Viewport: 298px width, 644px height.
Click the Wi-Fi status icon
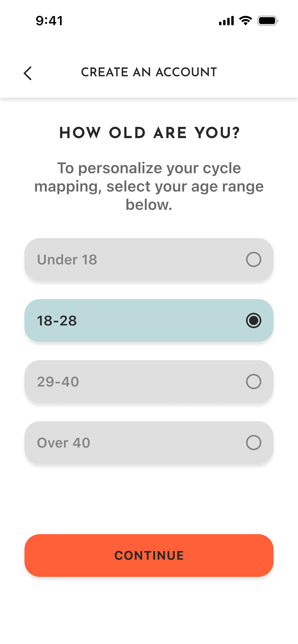(x=245, y=20)
